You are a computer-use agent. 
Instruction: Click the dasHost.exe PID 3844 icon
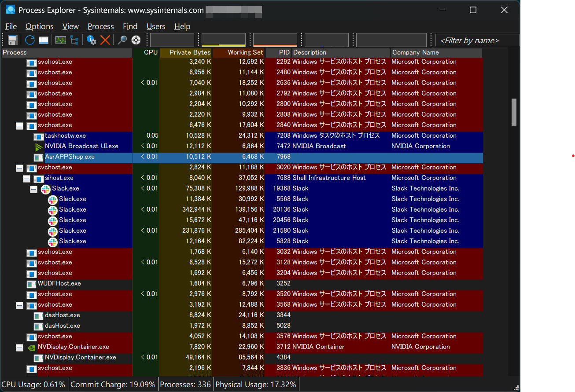click(39, 316)
